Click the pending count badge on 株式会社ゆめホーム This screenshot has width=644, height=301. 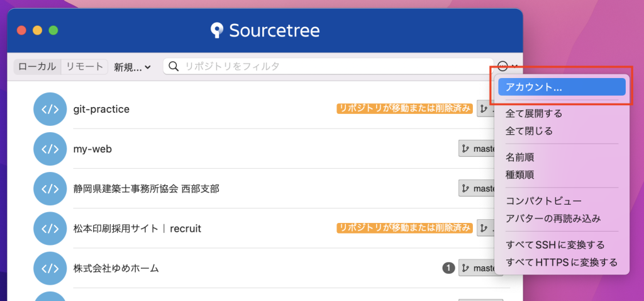point(448,268)
